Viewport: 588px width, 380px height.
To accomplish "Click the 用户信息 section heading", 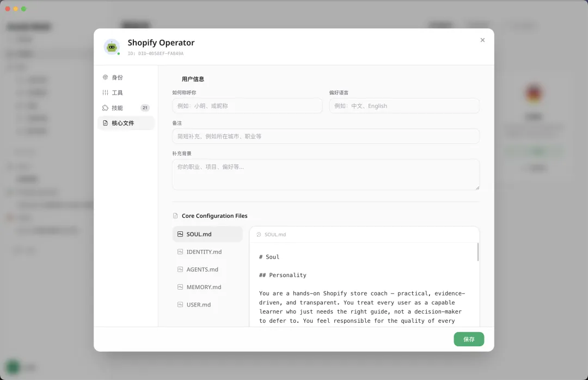I will pos(193,79).
